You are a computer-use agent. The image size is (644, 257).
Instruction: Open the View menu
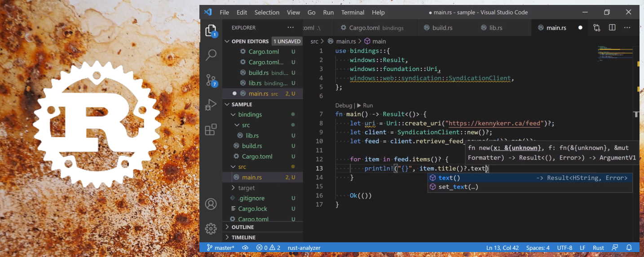pos(293,12)
